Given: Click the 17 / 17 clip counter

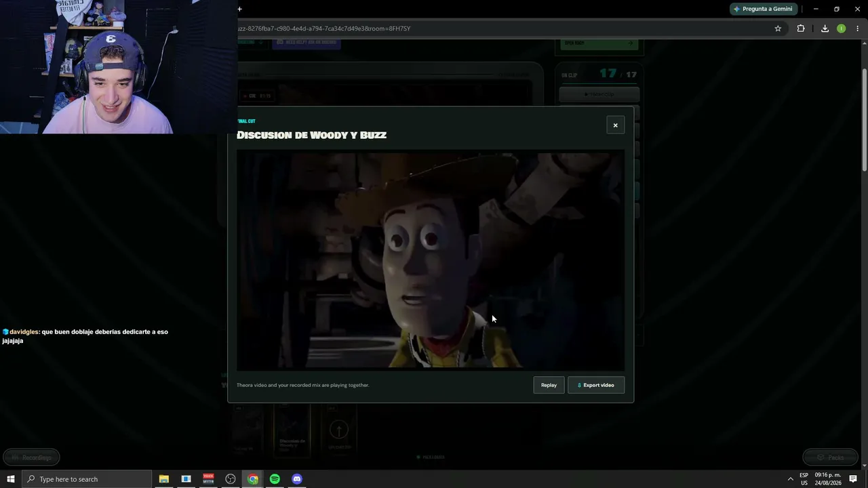Looking at the screenshot, I should [x=618, y=74].
